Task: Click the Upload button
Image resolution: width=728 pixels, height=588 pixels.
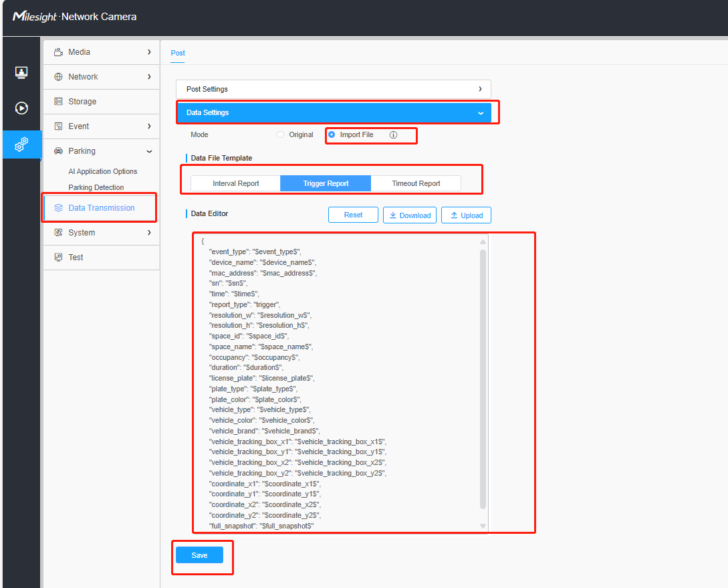Action: click(x=466, y=215)
